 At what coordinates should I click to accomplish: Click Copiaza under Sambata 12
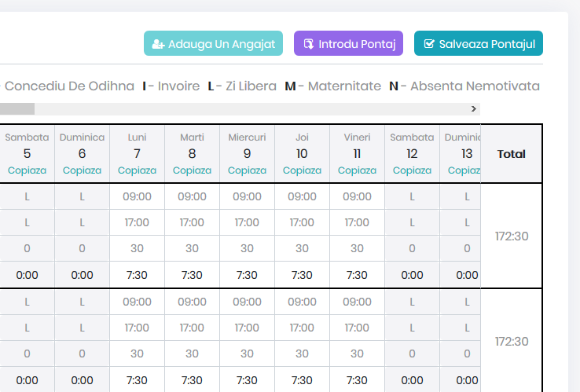pos(412,170)
